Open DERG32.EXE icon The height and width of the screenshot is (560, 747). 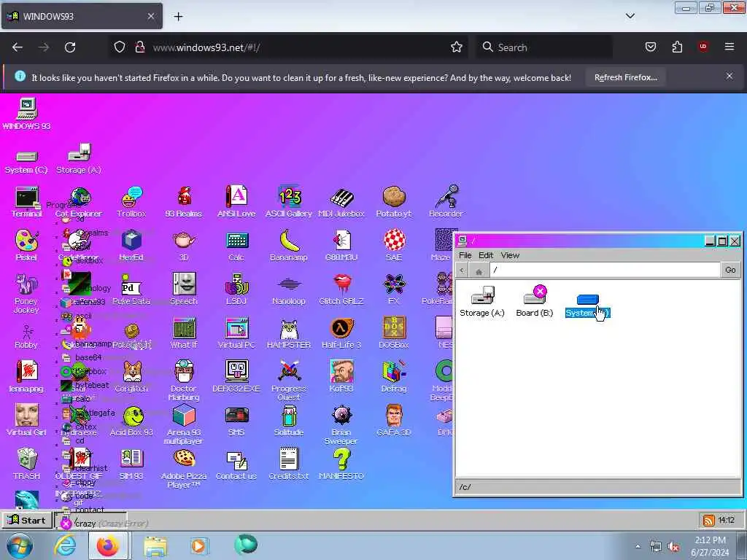236,376
